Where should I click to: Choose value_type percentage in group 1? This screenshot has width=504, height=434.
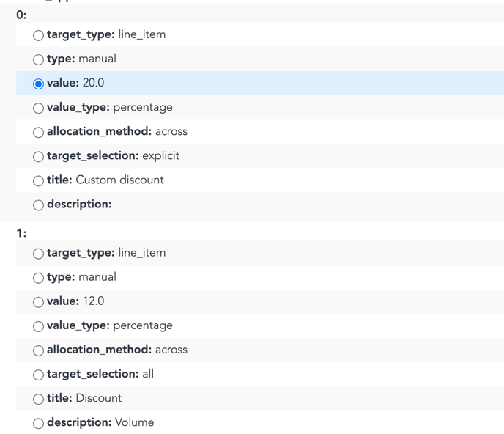tap(38, 326)
